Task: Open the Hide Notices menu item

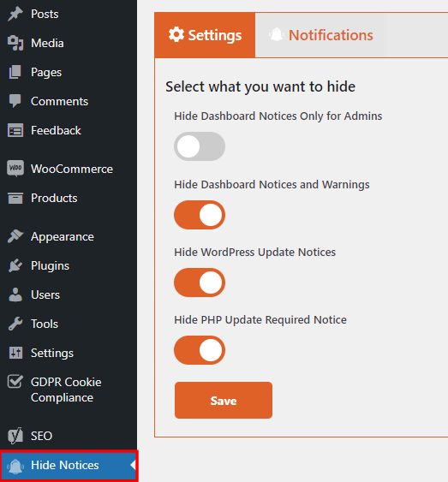Action: tap(69, 466)
